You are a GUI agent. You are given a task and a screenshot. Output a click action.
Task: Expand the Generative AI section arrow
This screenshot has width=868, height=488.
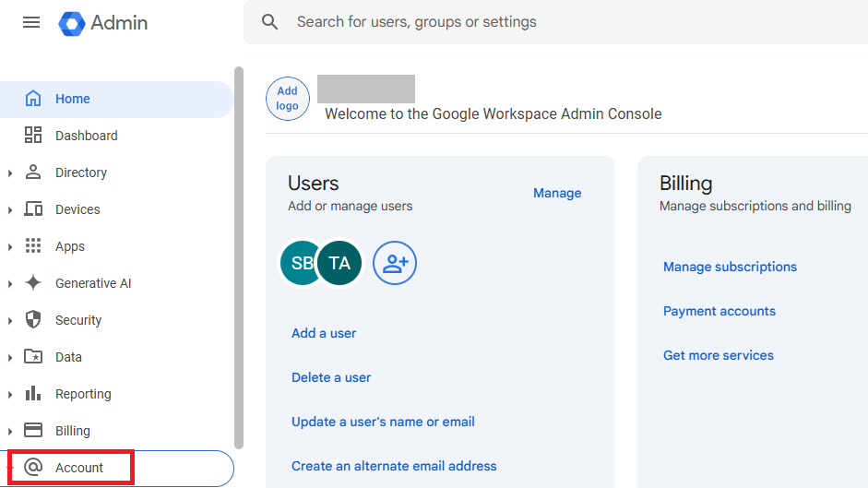pyautogui.click(x=10, y=284)
